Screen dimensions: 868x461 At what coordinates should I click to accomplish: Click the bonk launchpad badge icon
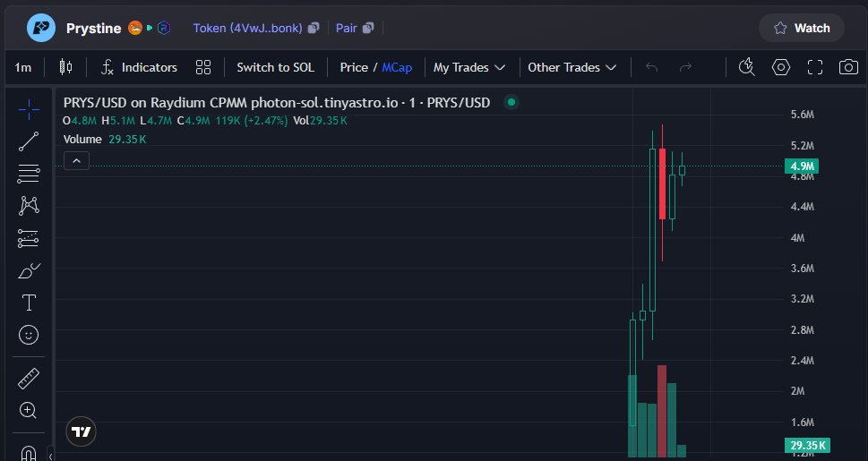[x=135, y=28]
